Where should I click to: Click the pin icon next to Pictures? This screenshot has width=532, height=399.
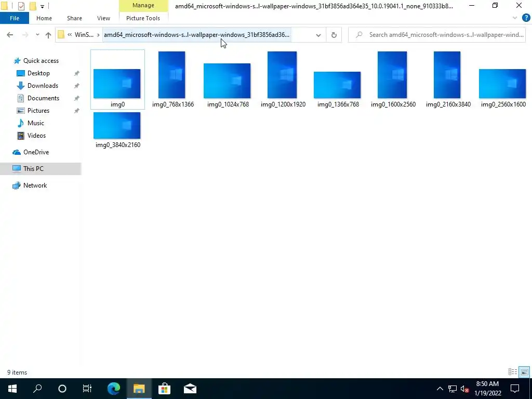click(x=77, y=111)
